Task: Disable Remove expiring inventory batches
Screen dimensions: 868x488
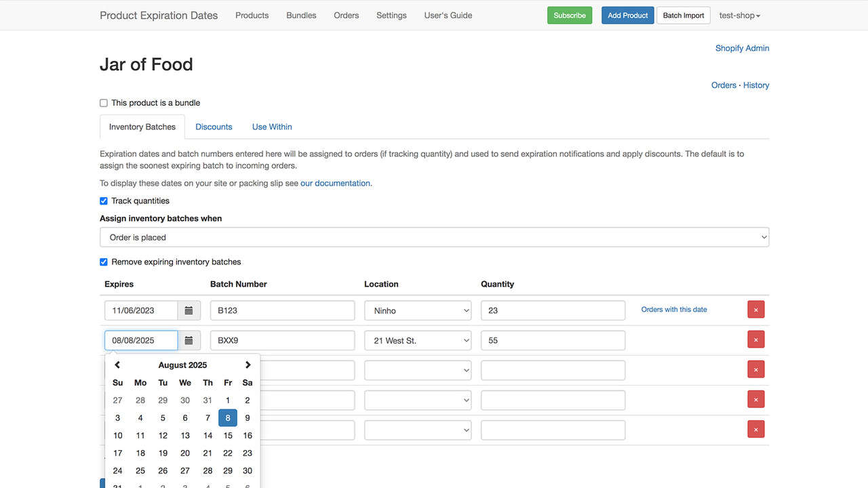Action: tap(103, 262)
